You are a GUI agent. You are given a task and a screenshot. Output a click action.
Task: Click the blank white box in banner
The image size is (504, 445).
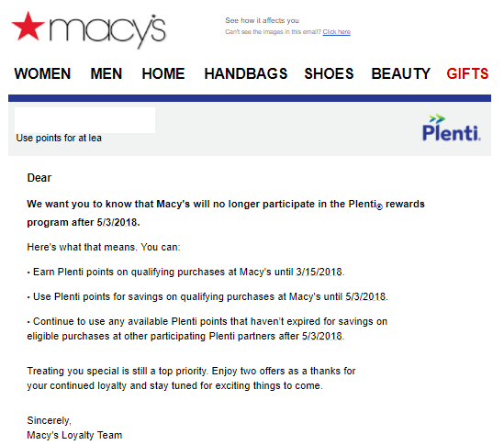tap(84, 120)
